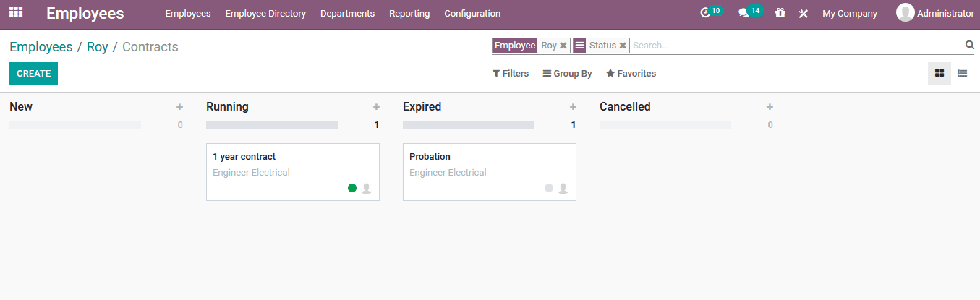Switch to list view

[963, 73]
